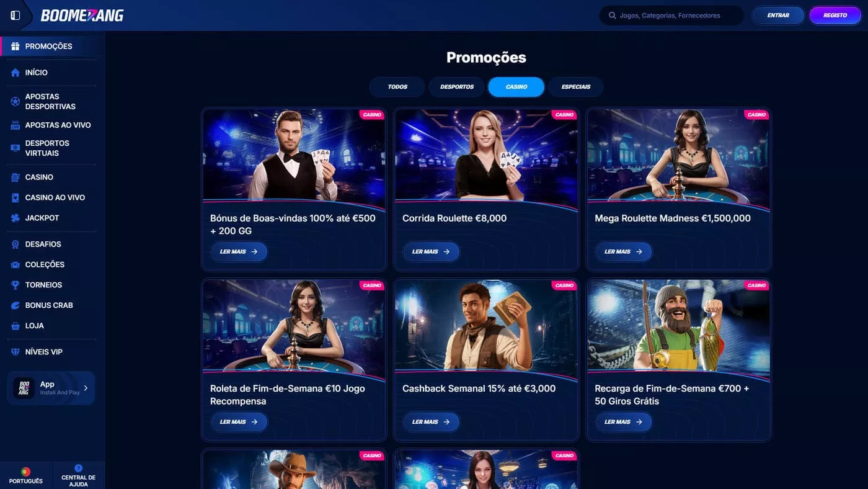Click the Promoções gift icon
The width and height of the screenshot is (868, 489).
15,47
